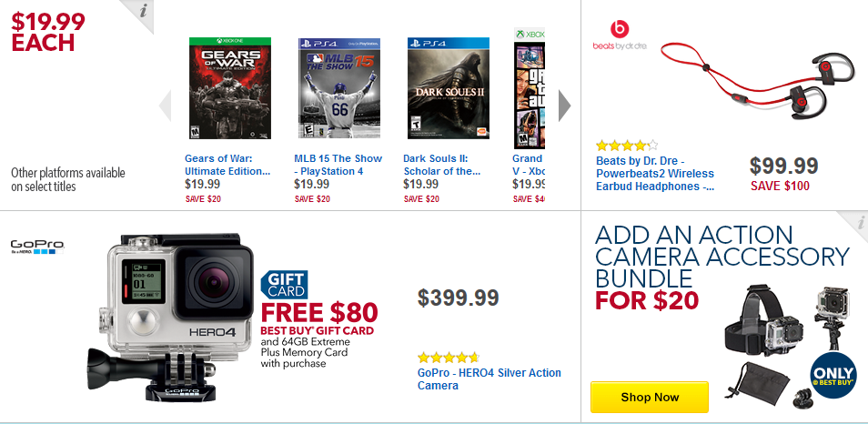Open Gears of War: Ultimate Edition link
Viewport: 868px width, 424px height.
pyautogui.click(x=227, y=165)
